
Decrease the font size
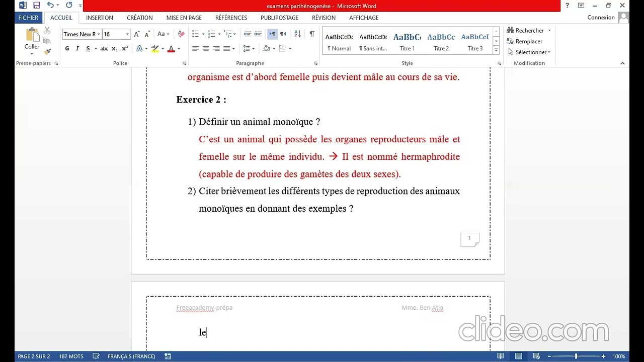147,34
